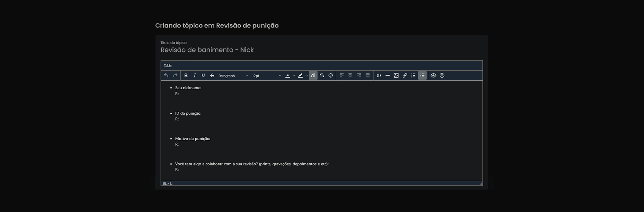The height and width of the screenshot is (212, 644).
Task: Center align the text
Action: point(350,76)
